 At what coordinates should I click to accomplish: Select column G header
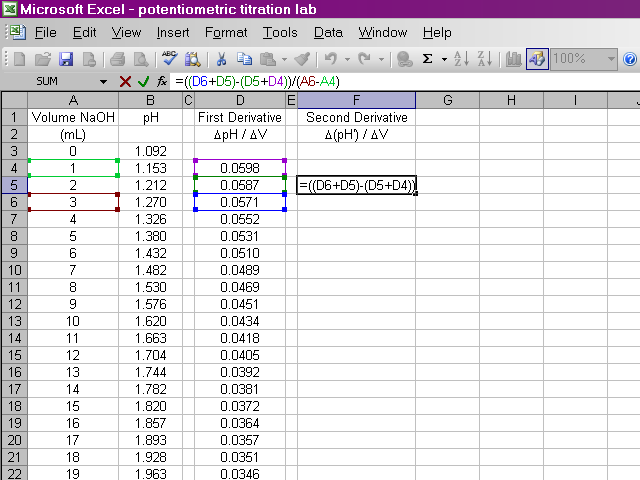448,100
